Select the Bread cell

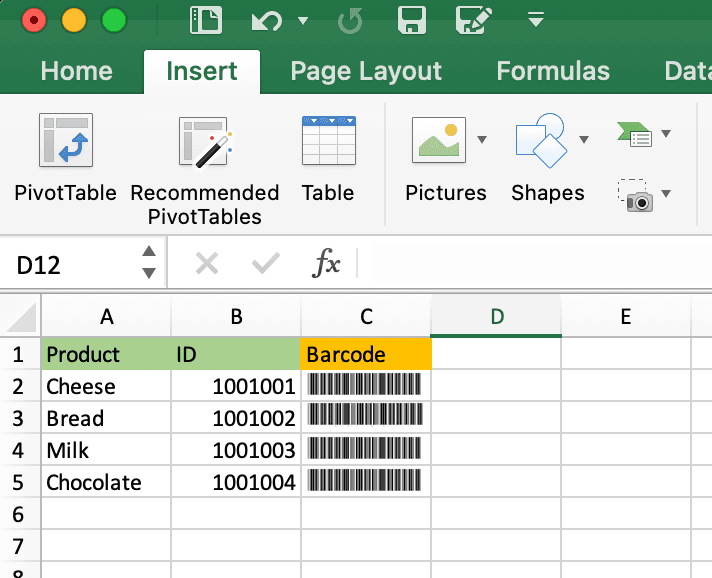(106, 418)
